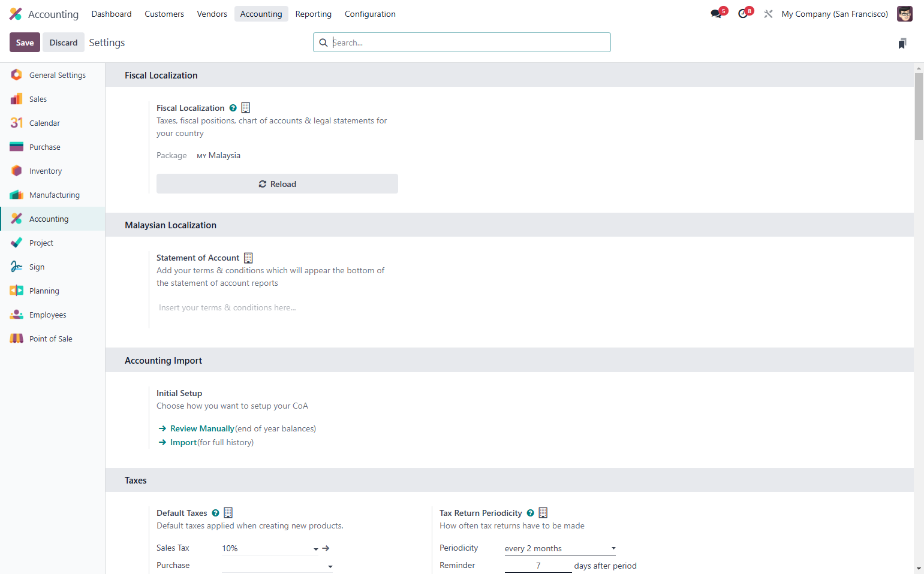The height and width of the screenshot is (574, 924).
Task: Open the Periodicity every 2 months dropdown
Action: tap(560, 548)
